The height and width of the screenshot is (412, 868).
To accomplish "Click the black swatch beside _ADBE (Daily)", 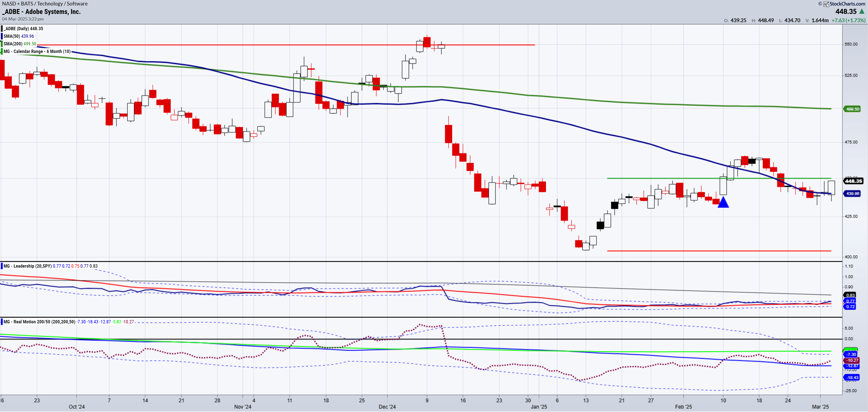I will tap(2, 29).
